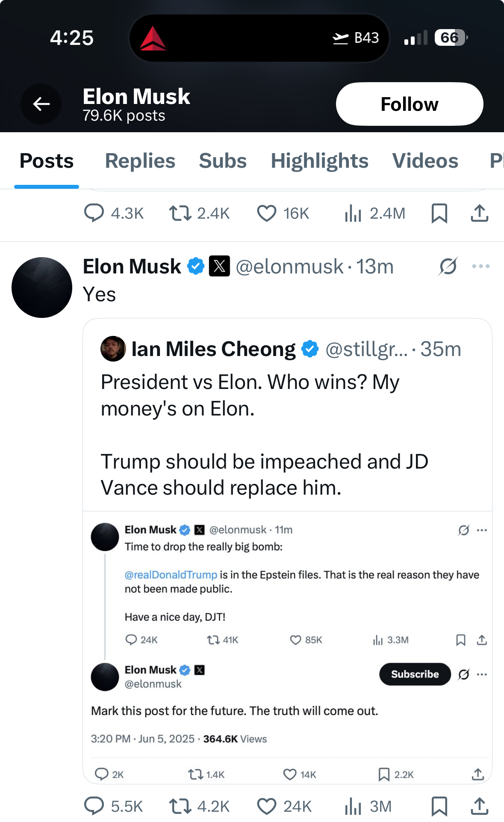Screen dimensions: 504x822
Task: Reply to the post with 5.5K comments
Action: (x=113, y=806)
